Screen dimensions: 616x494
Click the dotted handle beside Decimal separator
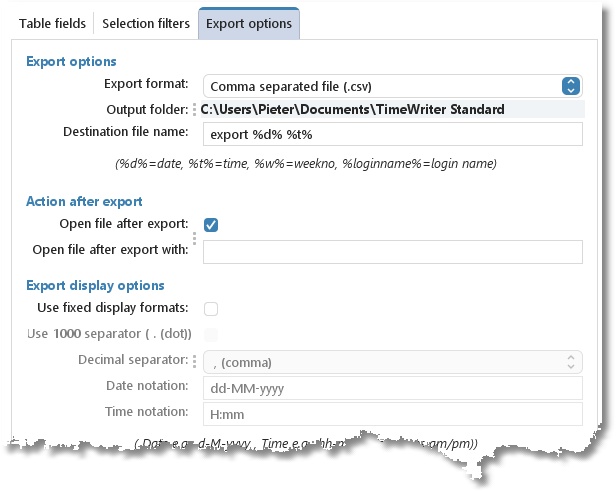[x=194, y=362]
